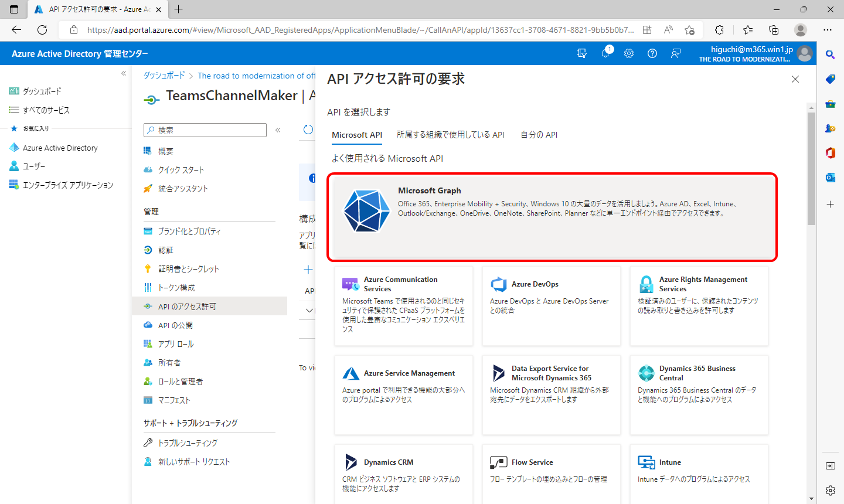Viewport: 844px width, 504px height.
Task: Click the Flow Service icon
Action: [x=499, y=462]
